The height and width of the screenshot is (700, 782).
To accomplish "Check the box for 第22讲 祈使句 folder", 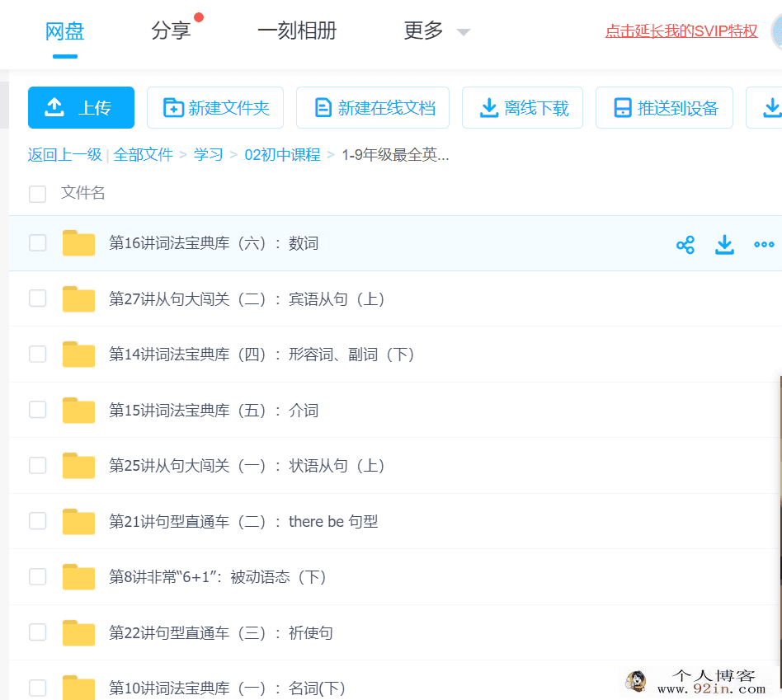I will point(37,632).
